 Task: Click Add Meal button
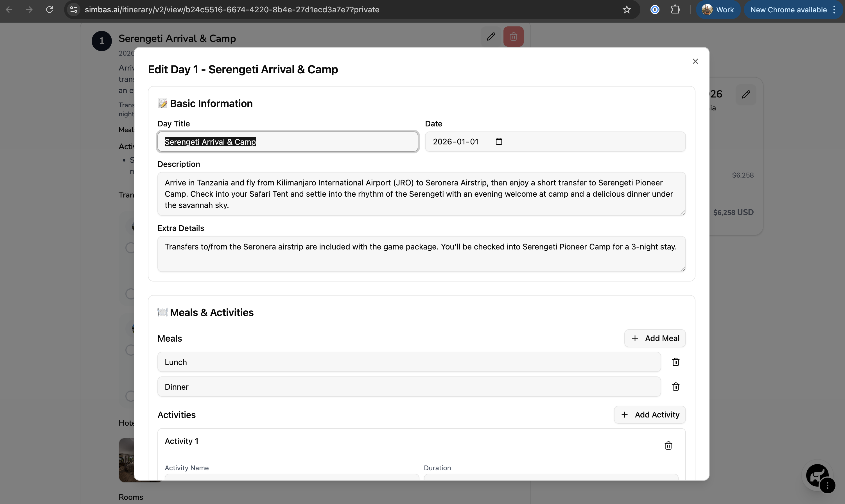[x=655, y=338]
